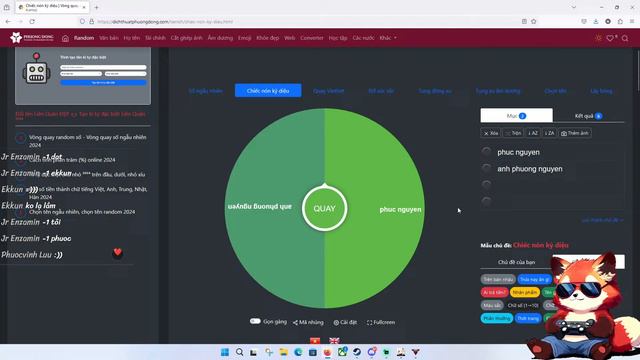Click the Màu sắc theme tag

pos(492,305)
